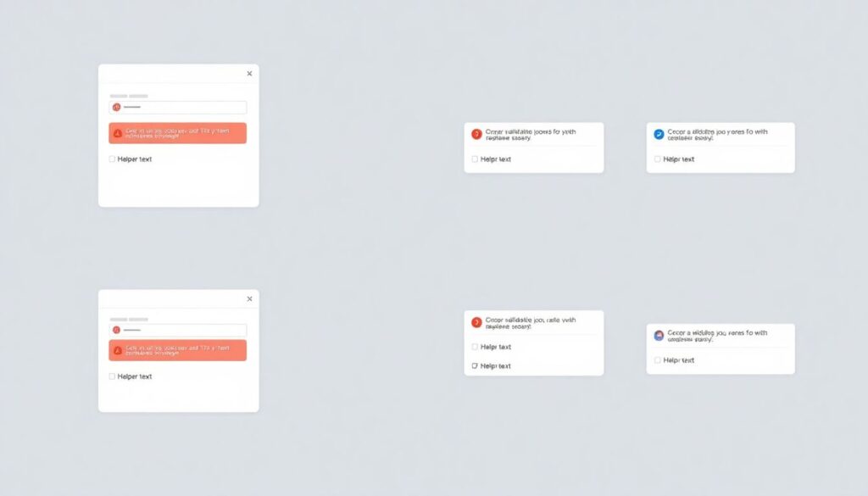This screenshot has width=868, height=496.
Task: Tick the Helper text checkbox in the top middle card
Action: coord(475,159)
